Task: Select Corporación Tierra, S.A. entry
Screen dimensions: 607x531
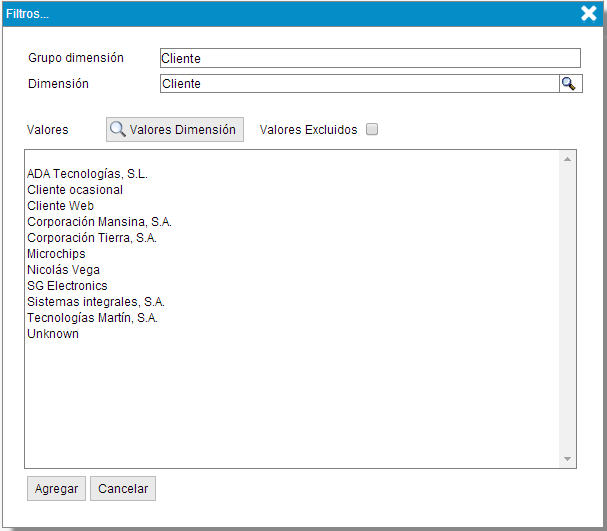Action: (92, 238)
